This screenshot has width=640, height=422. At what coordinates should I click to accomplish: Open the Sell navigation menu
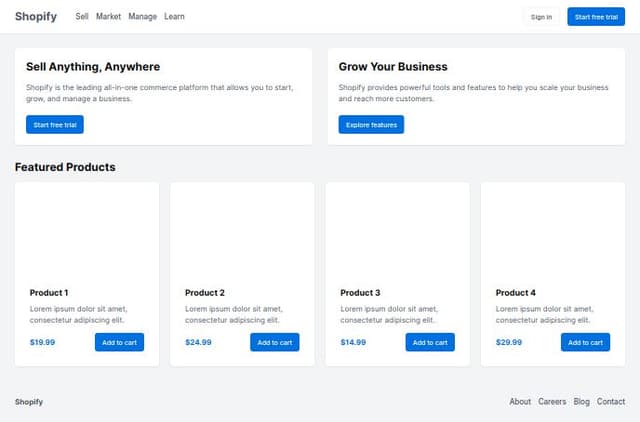[x=82, y=16]
